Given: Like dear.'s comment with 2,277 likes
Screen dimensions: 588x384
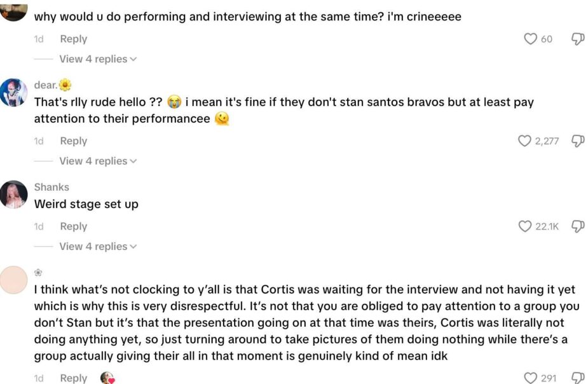Looking at the screenshot, I should click(524, 141).
